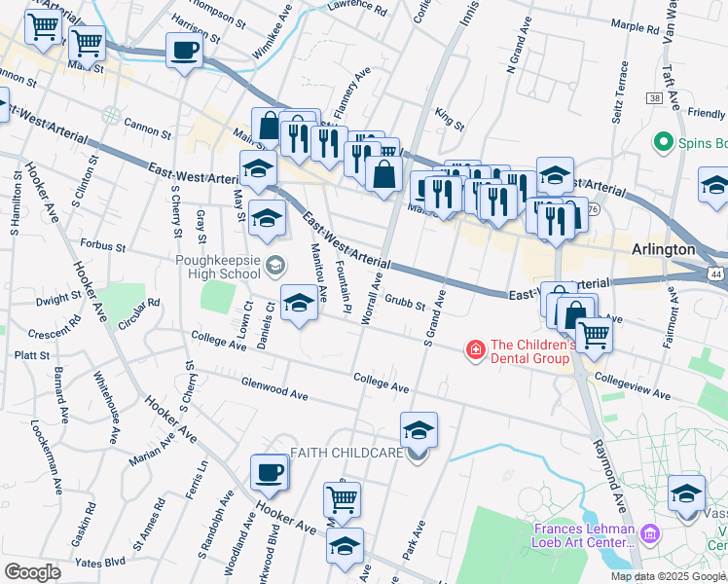Screen dimensions: 728x584
Task: Click the school marker above Faith Childcare
Action: click(419, 434)
